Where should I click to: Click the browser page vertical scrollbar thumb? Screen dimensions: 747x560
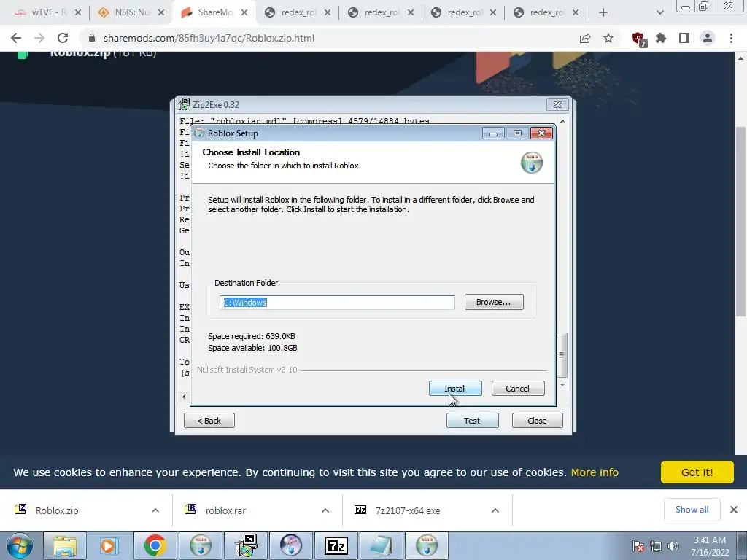point(740,222)
